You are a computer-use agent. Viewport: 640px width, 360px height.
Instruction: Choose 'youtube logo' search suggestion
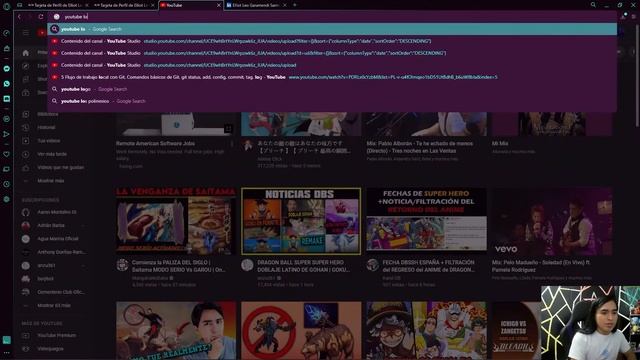pos(331,89)
